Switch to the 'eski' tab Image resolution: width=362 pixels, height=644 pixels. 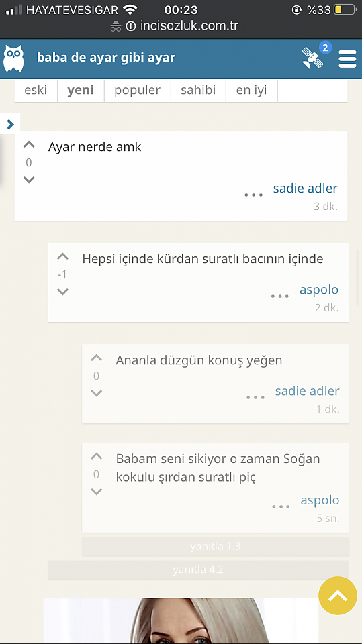tap(36, 90)
